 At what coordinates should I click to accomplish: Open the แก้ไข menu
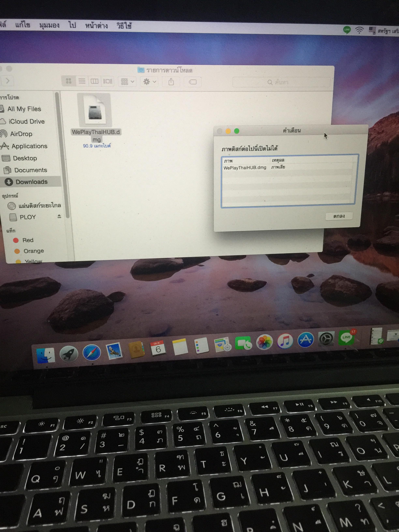point(23,25)
